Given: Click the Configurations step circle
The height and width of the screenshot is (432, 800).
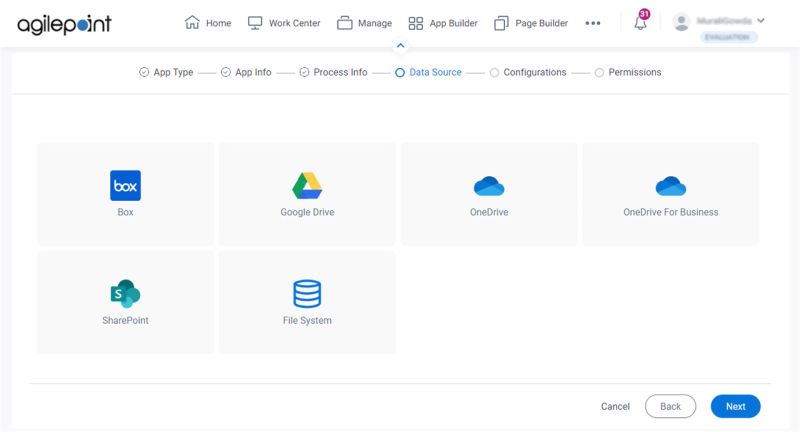Looking at the screenshot, I should (494, 72).
